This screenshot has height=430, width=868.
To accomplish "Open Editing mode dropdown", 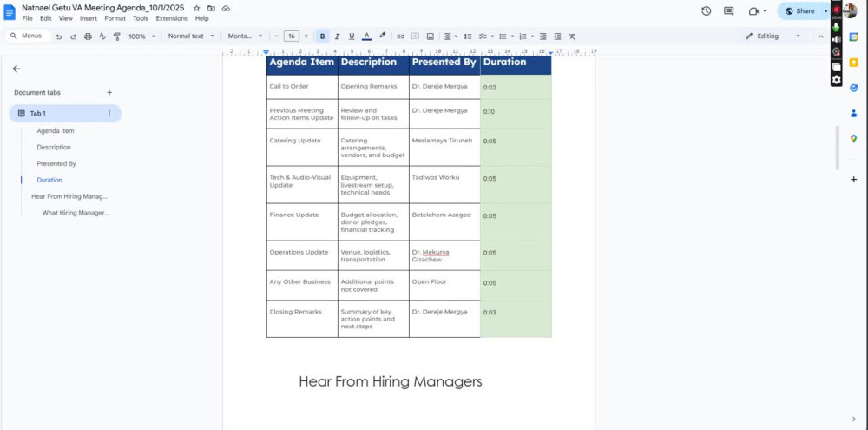I will coord(773,36).
